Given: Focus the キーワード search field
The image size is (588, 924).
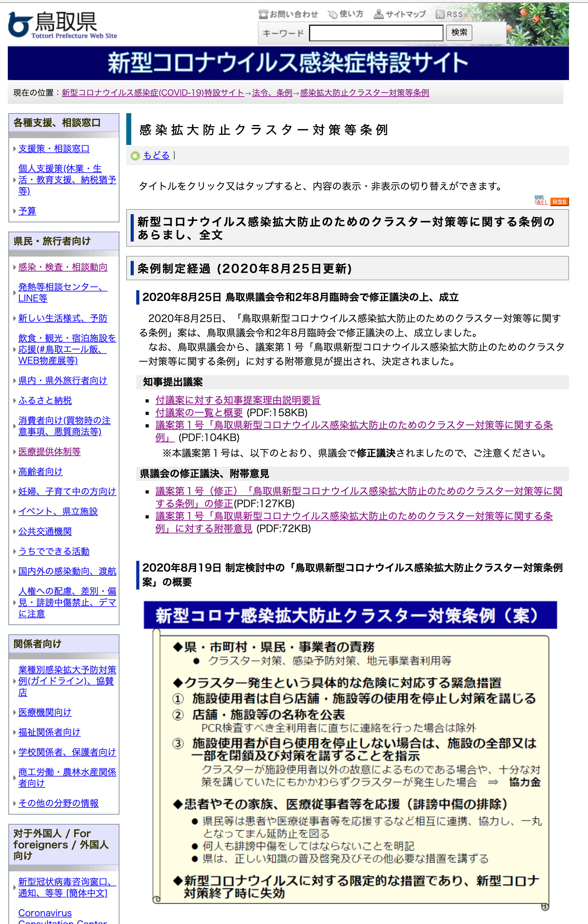Looking at the screenshot, I should coord(376,33).
